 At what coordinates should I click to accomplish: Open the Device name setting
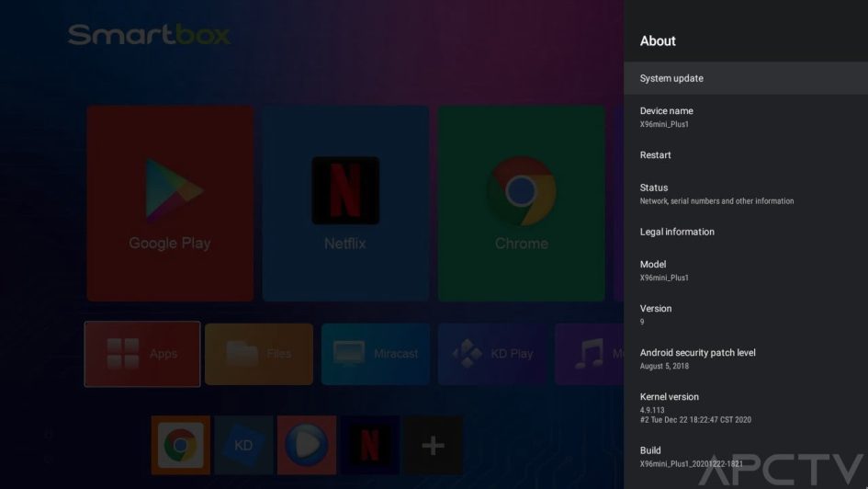coord(745,117)
